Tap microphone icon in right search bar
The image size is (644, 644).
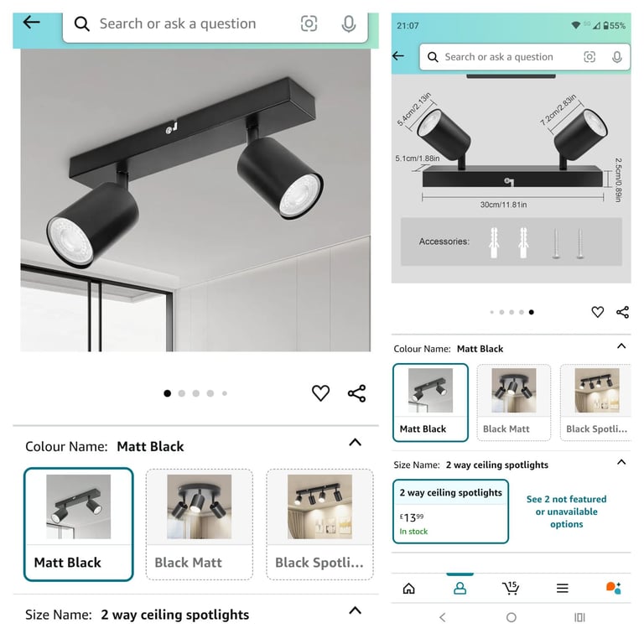[616, 57]
